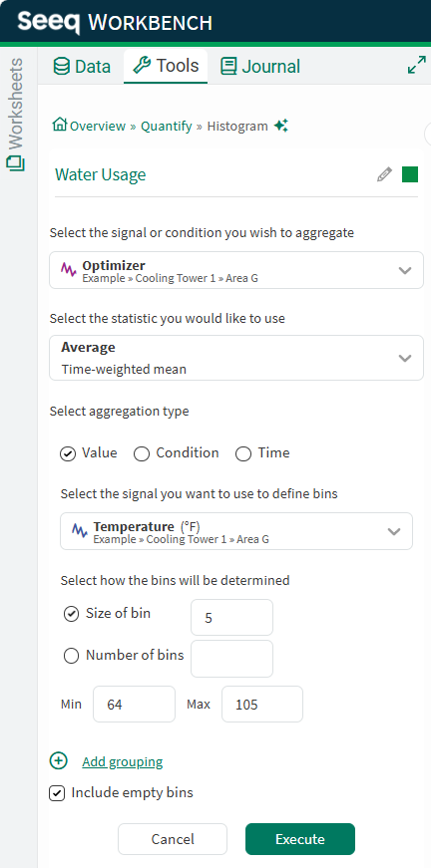Switch to the Data tab
Viewport: 431px width, 868px height.
click(82, 67)
